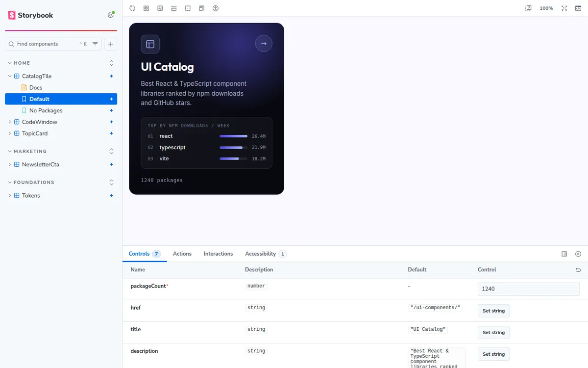Toggle the outline dashed-square icon

point(188,8)
